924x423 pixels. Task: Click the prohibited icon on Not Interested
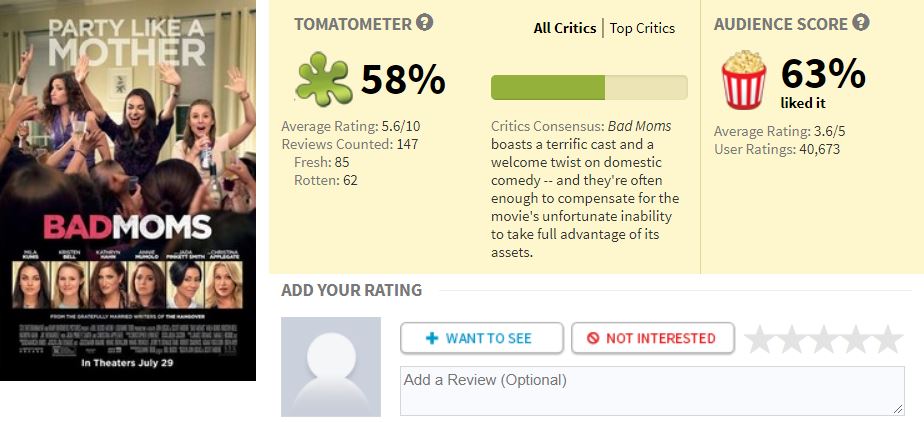click(x=593, y=338)
